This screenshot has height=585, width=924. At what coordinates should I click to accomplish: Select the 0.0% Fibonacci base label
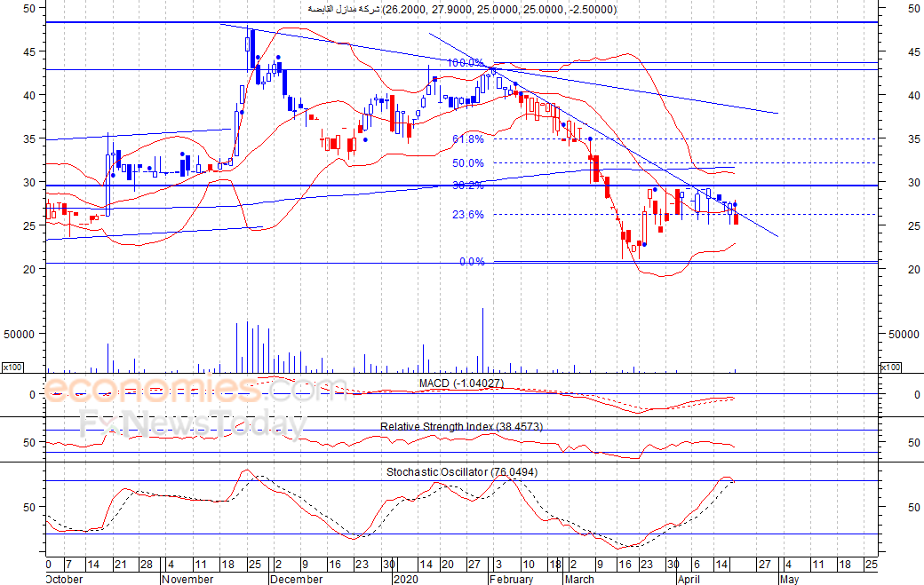coord(471,262)
